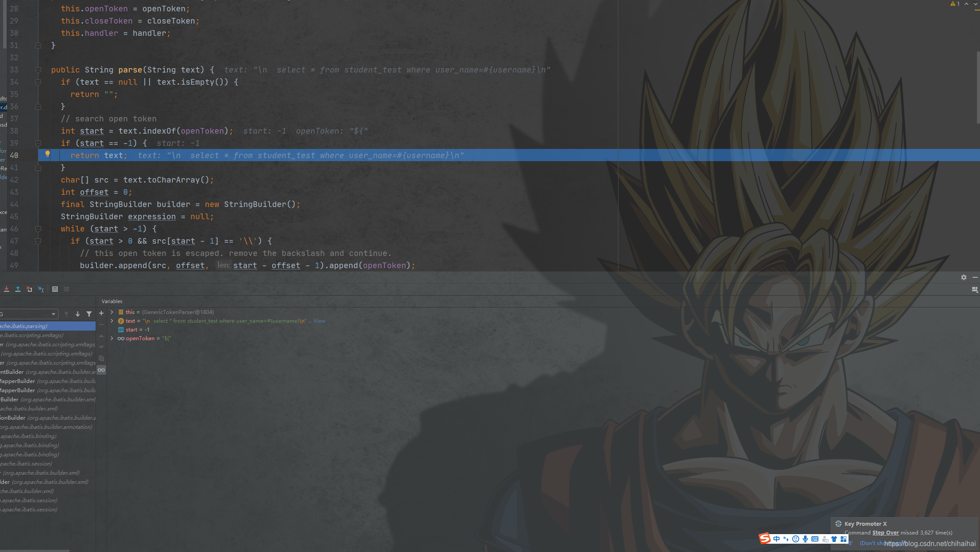Image resolution: width=980 pixels, height=552 pixels.
Task: Select the previous frame up-arrow in Frames panel
Action: click(x=66, y=314)
